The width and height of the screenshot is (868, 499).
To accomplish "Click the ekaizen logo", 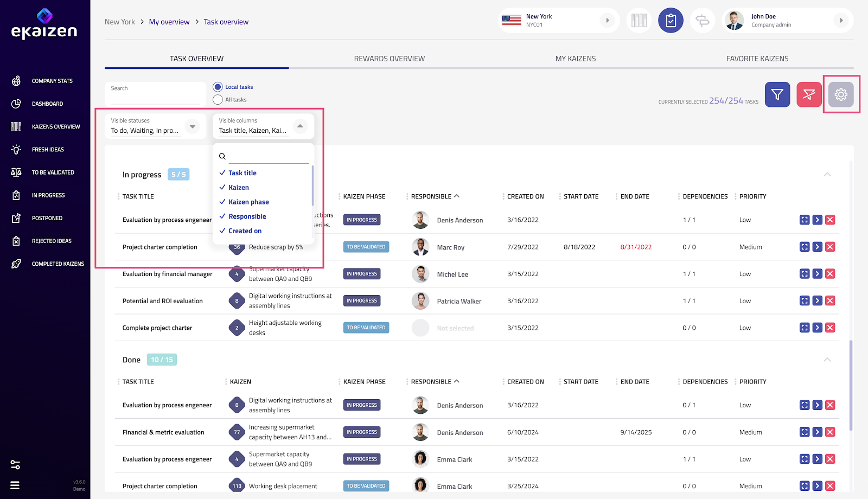I will (44, 24).
